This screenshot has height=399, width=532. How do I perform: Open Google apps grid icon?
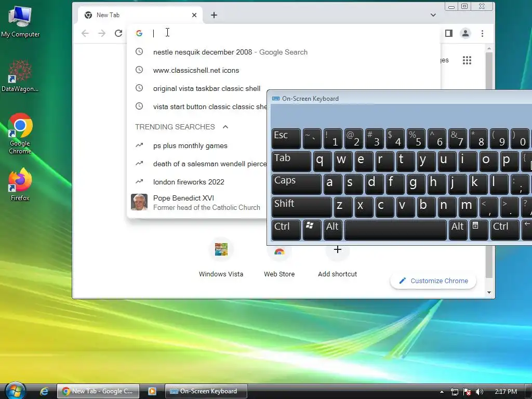click(x=467, y=60)
